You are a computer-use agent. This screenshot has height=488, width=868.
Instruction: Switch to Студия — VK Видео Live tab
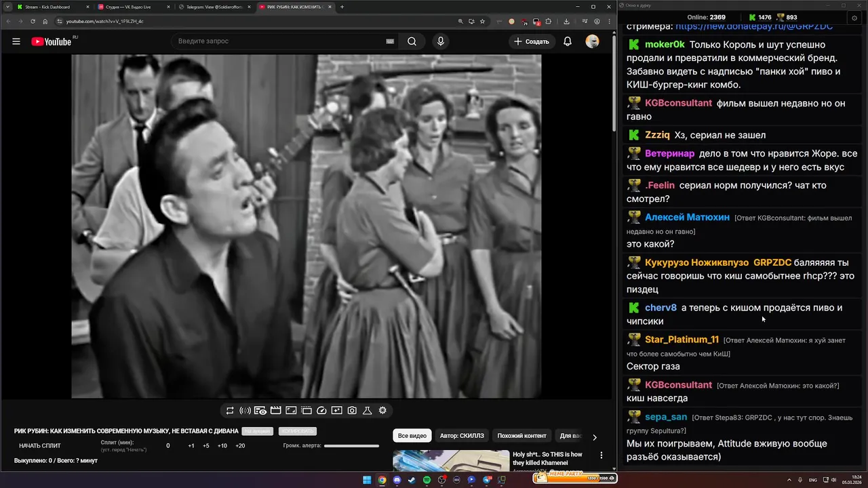pyautogui.click(x=133, y=7)
